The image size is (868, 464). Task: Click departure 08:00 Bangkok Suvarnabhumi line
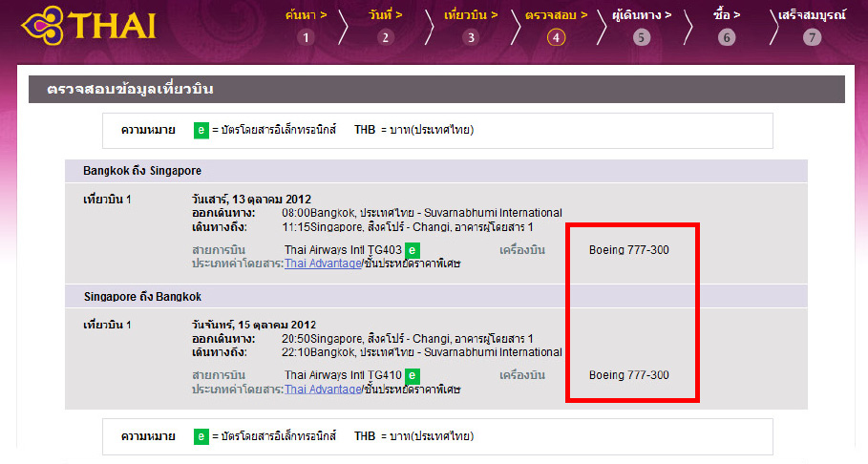422,213
